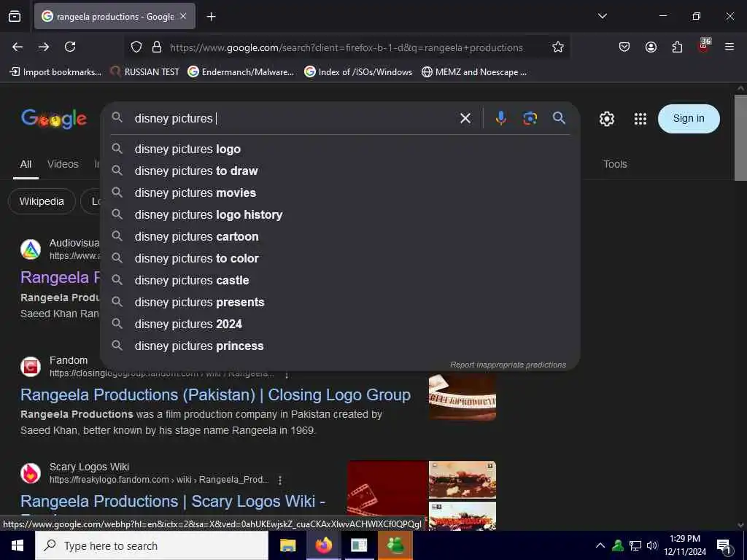Screen dimensions: 747x560
Task: Click the Firefox View icon
Action: pos(15,16)
